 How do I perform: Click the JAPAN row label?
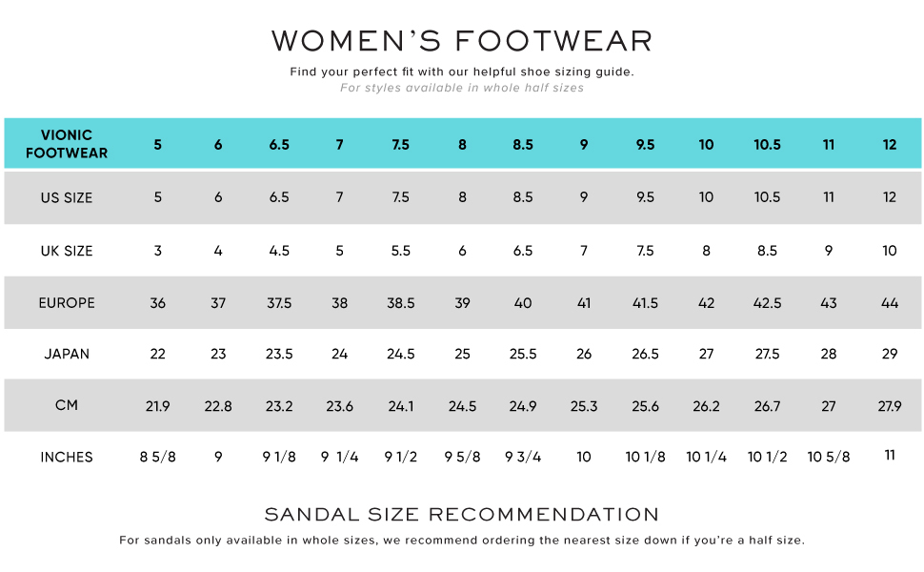point(67,354)
